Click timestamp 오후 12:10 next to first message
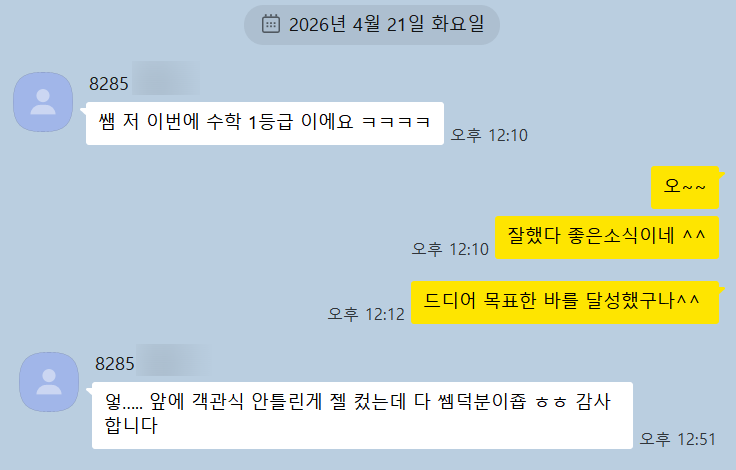 (x=489, y=135)
